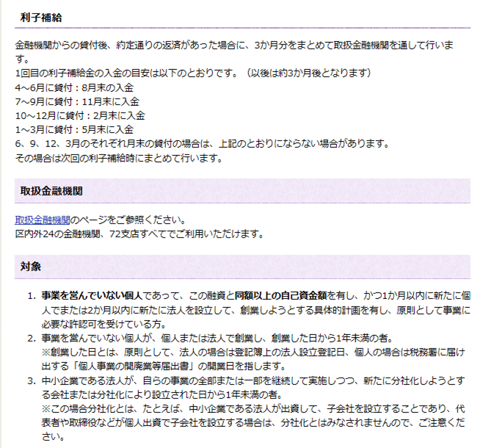Click the paragraph starting 金融機関からの貸付後
The image size is (483, 448).
234,52
